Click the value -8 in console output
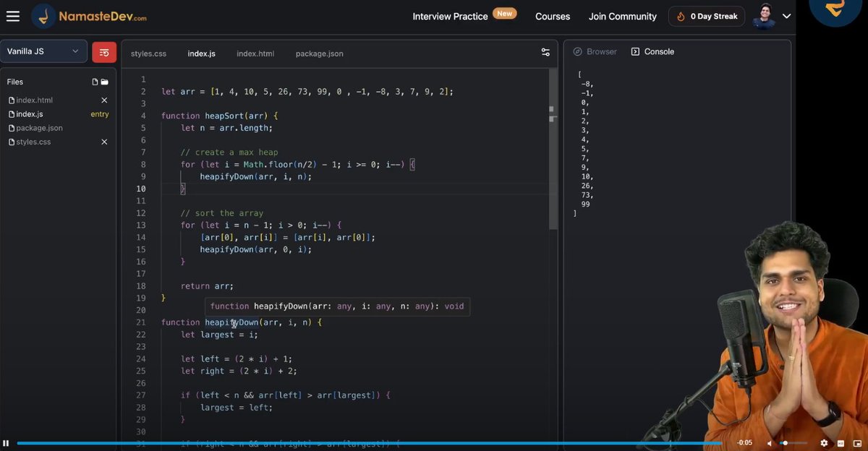This screenshot has height=451, width=868. pos(587,84)
